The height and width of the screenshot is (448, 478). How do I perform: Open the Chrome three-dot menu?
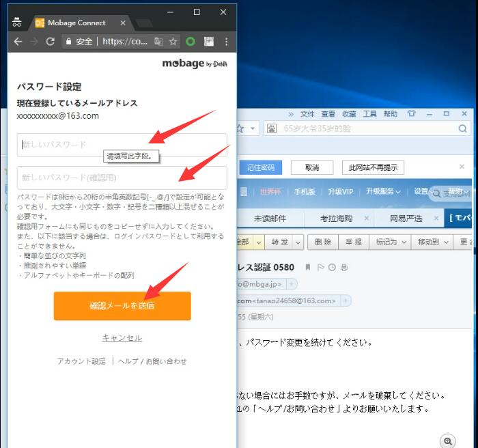tap(226, 42)
